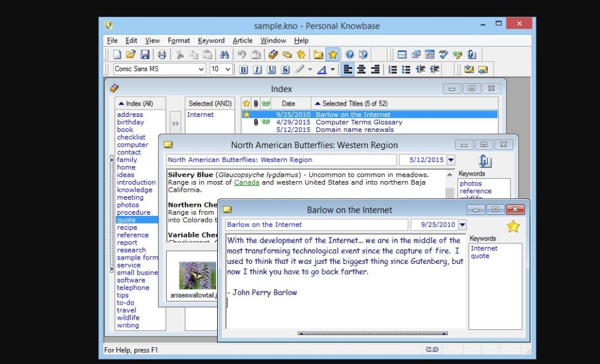Click the Undo arrow icon

(x=242, y=55)
